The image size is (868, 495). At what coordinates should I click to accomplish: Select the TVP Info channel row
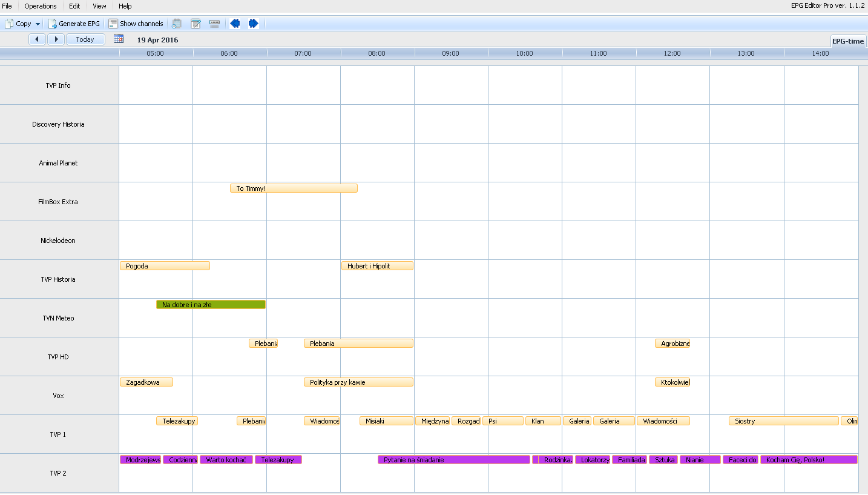(59, 85)
